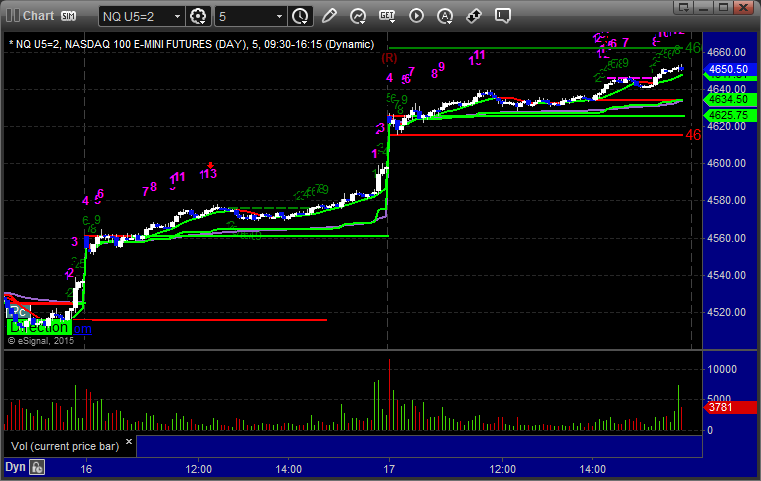The width and height of the screenshot is (761, 481).
Task: Click the GET toolbar icon
Action: (387, 16)
